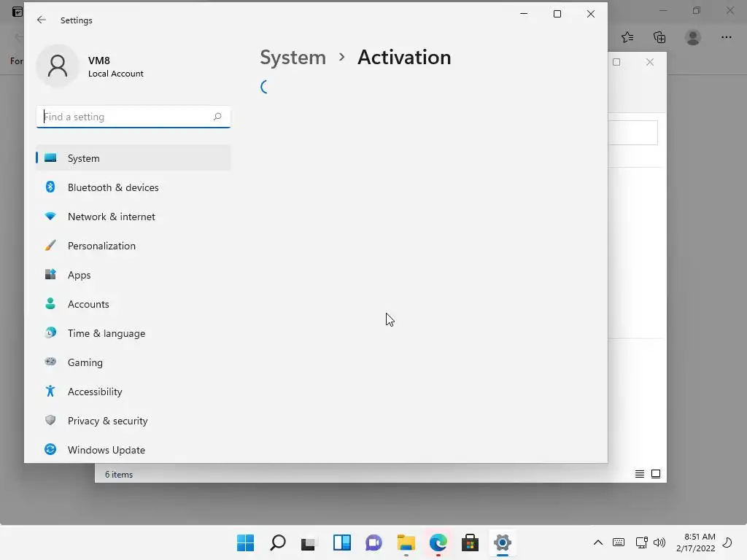Open Microsoft Store from taskbar
Viewport: 747px width, 560px height.
point(471,542)
